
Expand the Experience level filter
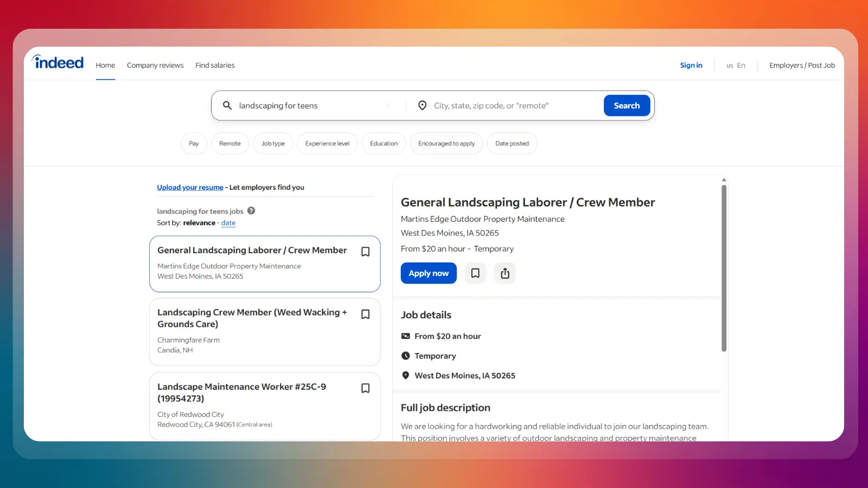327,144
